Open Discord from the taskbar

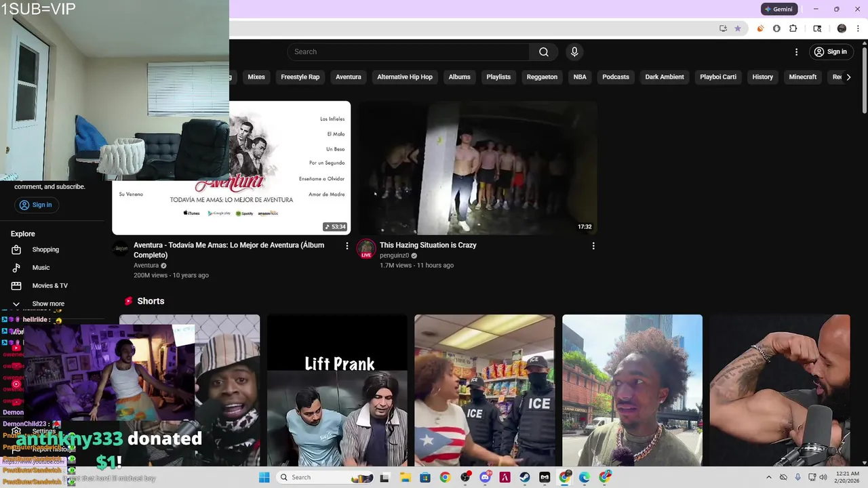(x=485, y=477)
